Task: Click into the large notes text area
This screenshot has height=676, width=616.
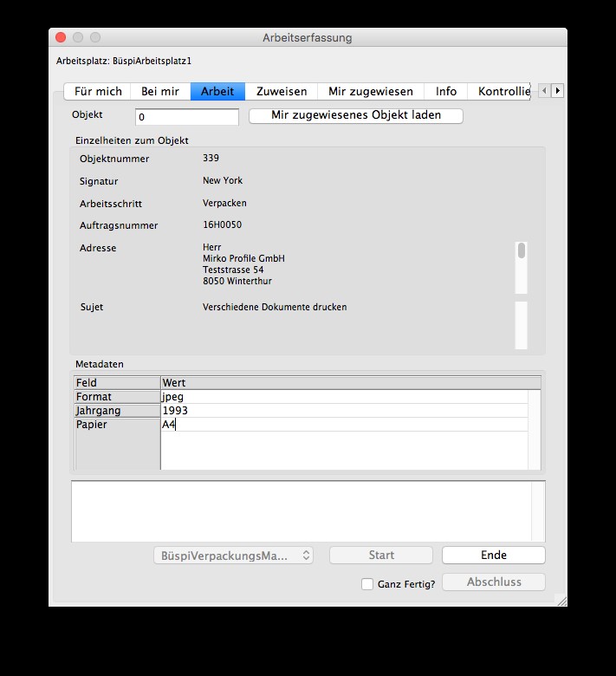Action: (x=301, y=511)
